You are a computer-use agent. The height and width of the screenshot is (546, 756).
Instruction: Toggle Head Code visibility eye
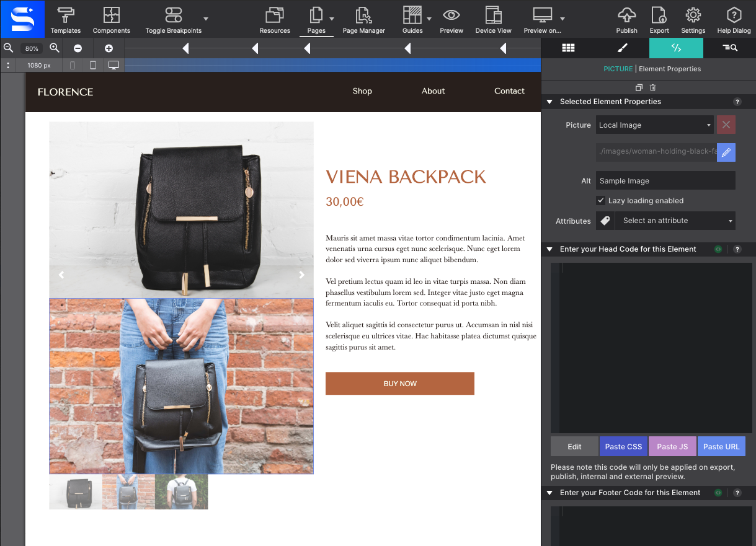click(718, 249)
